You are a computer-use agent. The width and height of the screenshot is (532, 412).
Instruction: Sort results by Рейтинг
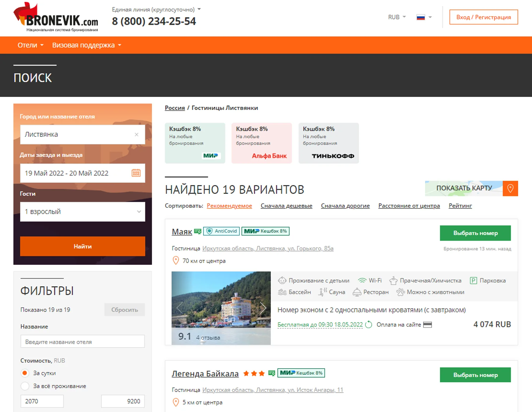point(460,206)
